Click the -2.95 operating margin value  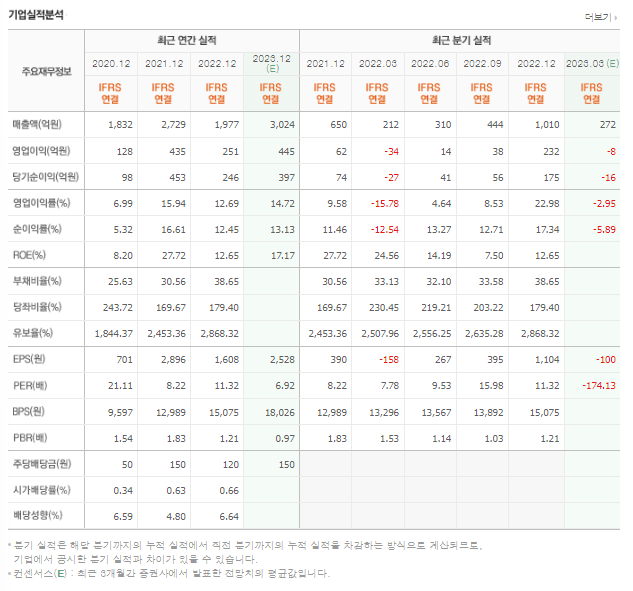click(604, 203)
